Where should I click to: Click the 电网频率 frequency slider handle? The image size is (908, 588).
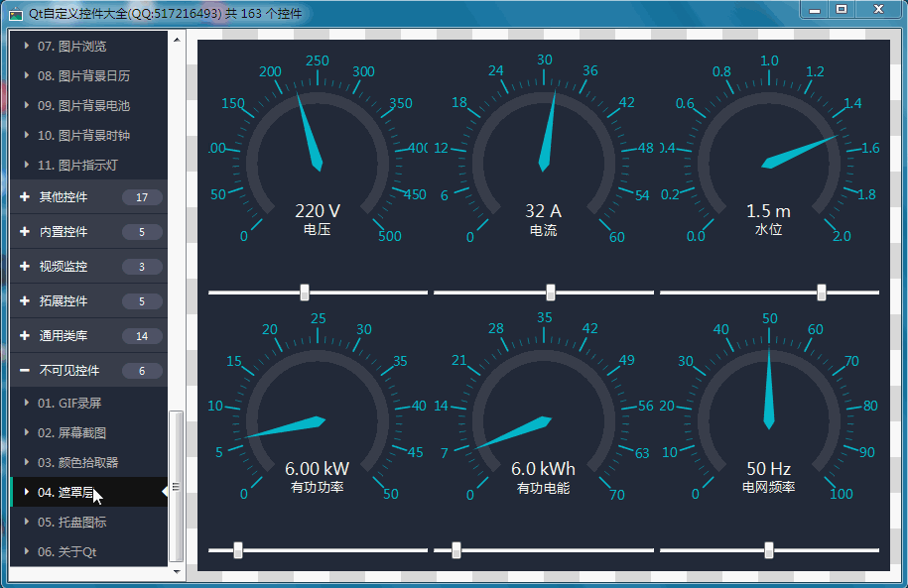click(x=769, y=550)
